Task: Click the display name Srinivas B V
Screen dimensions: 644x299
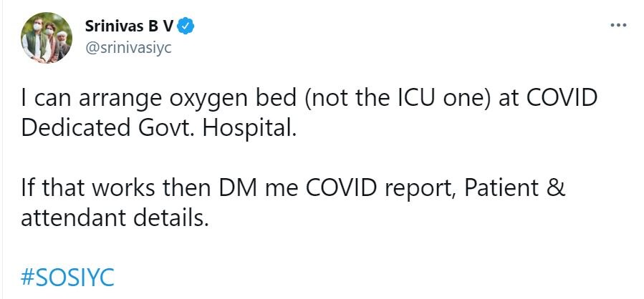Action: pyautogui.click(x=133, y=27)
